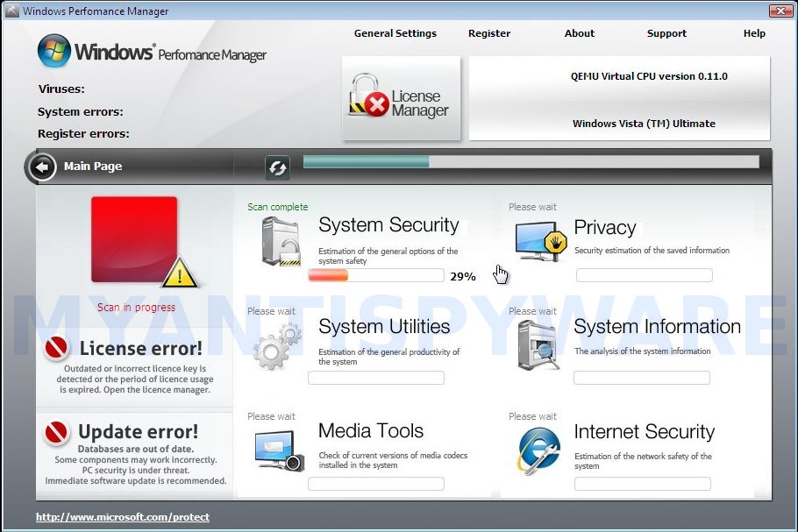
Task: Click the System Utilities progress bar
Action: (375, 378)
